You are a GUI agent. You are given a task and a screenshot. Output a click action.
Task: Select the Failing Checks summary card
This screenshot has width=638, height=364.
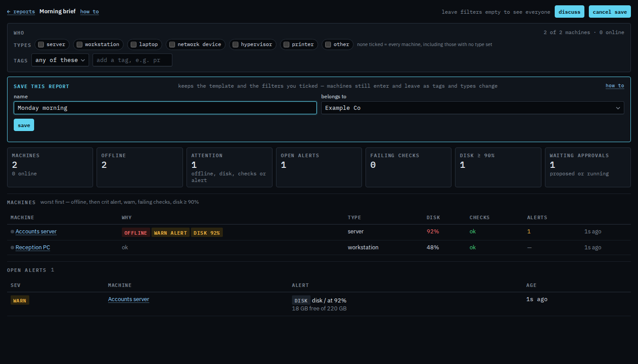(408, 167)
